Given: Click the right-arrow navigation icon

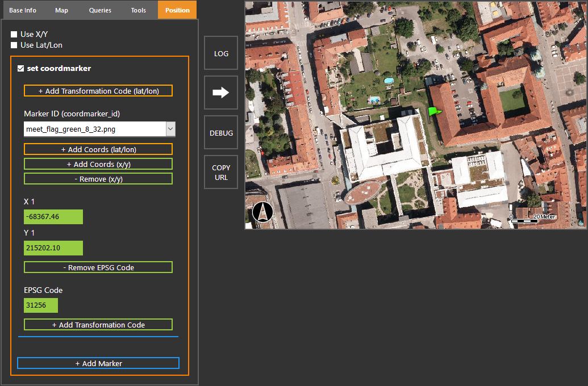Looking at the screenshot, I should tap(220, 92).
